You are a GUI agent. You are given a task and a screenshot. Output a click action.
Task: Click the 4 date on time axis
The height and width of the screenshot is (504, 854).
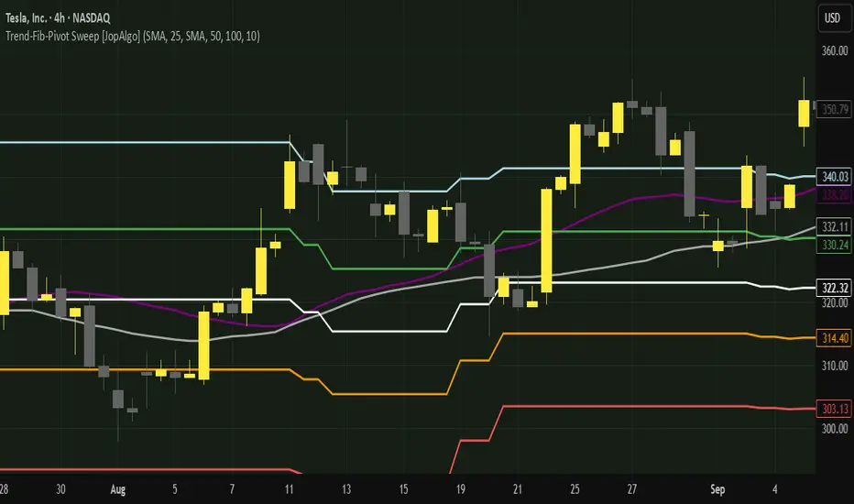775,489
